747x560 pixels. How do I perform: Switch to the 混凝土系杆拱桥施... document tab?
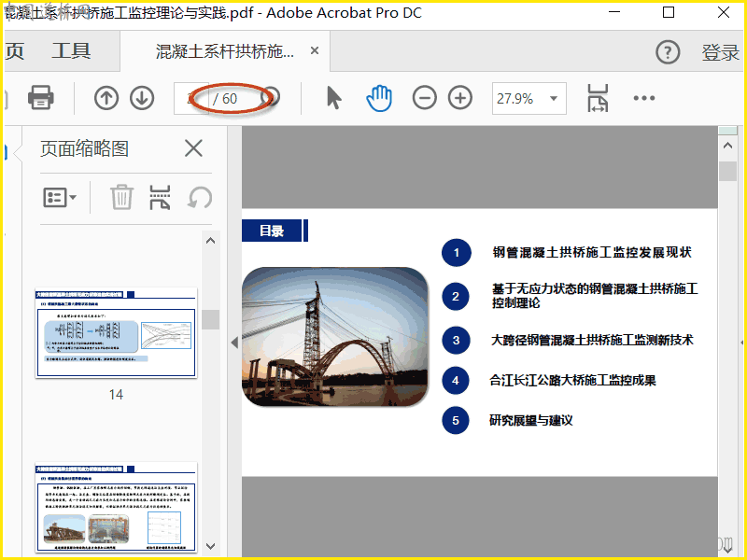coord(224,51)
